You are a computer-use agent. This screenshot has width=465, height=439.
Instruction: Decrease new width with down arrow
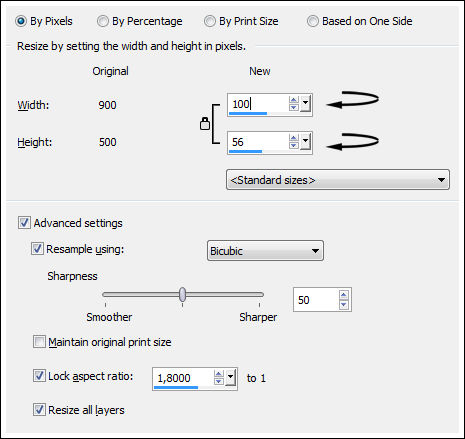[x=294, y=107]
